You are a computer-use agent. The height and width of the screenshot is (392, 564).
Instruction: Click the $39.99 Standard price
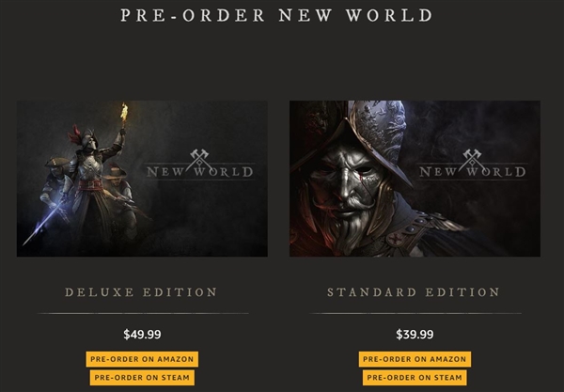(x=415, y=335)
